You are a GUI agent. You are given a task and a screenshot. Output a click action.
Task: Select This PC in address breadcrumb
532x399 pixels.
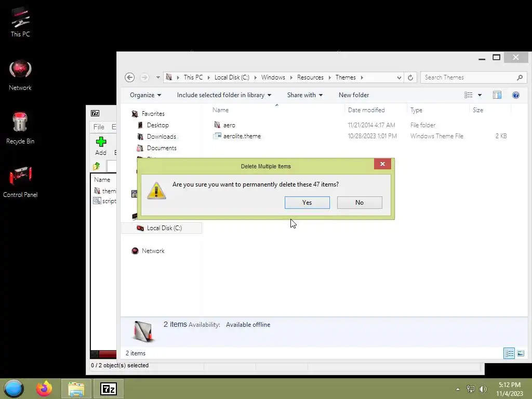click(x=193, y=77)
